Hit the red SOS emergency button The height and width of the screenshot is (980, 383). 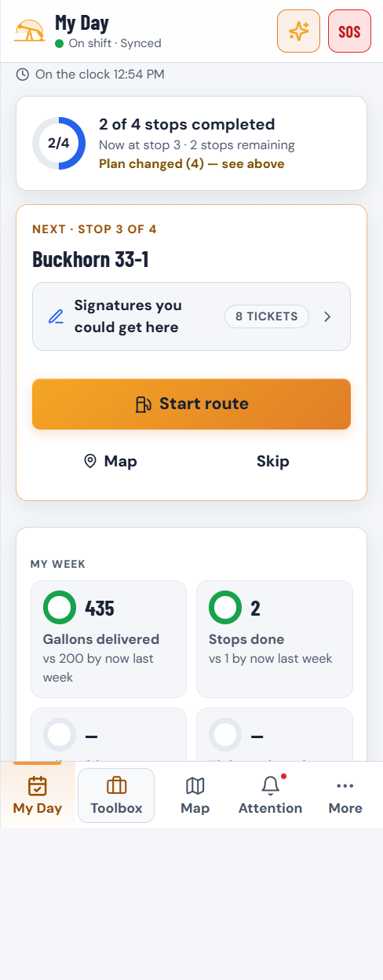point(349,31)
